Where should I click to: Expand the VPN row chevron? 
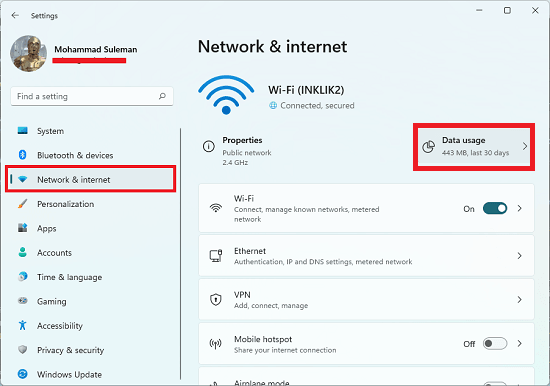tap(520, 299)
